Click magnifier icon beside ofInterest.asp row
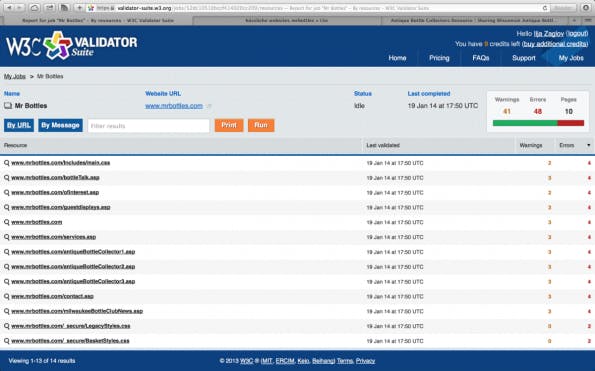This screenshot has height=371, width=595. click(x=6, y=192)
